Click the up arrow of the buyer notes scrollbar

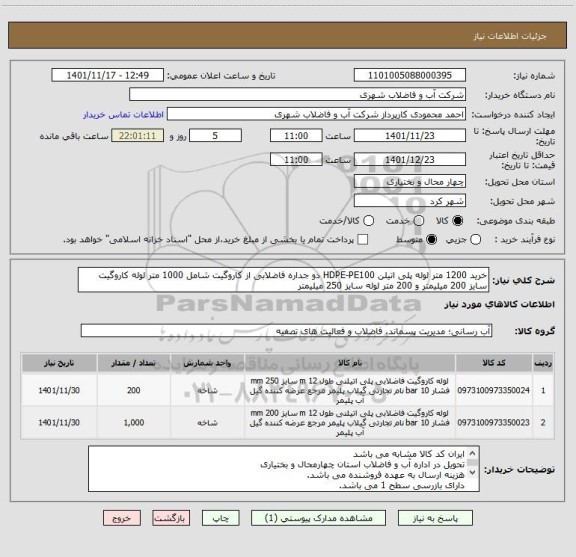(x=472, y=453)
